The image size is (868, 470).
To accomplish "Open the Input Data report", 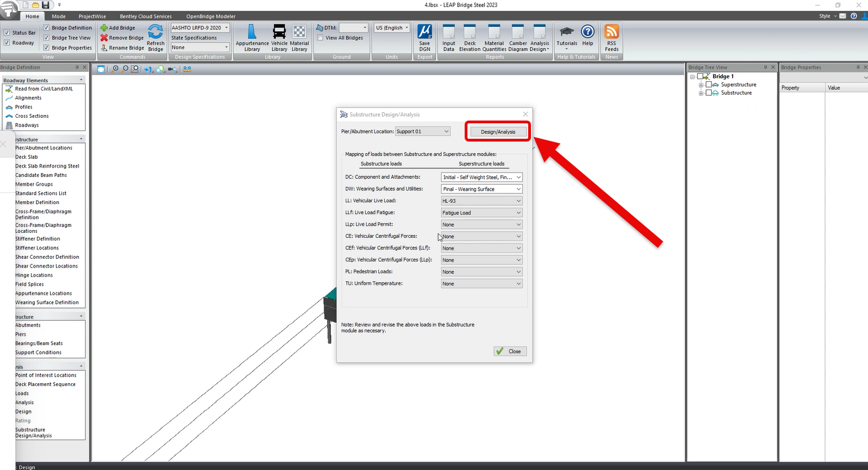I will coord(449,38).
